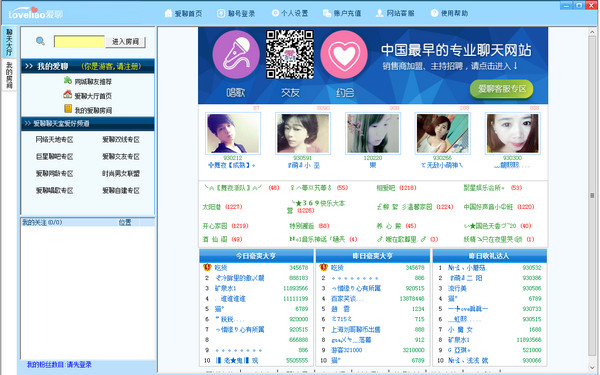This screenshot has width=600, height=375.
Task: Collapse the 我的爱聊 section header
Action: (x=88, y=66)
